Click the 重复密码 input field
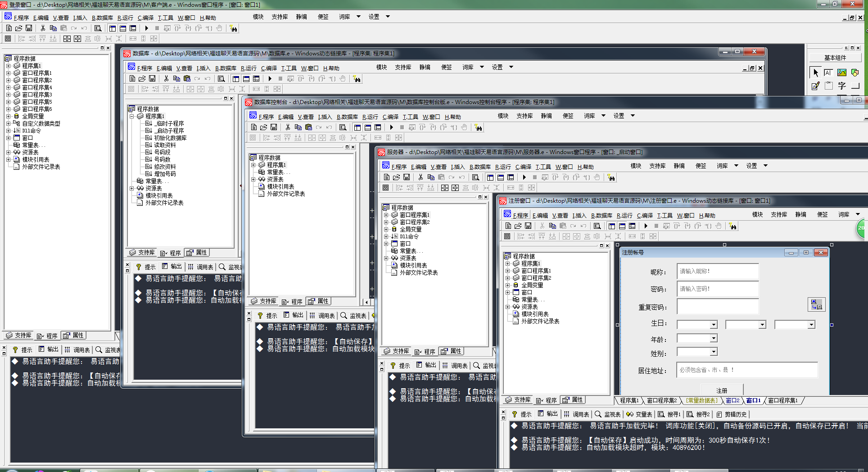 tap(718, 307)
